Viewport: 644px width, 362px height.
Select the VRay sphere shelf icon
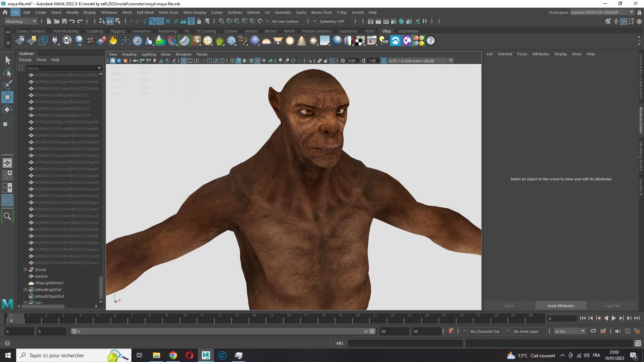255,41
